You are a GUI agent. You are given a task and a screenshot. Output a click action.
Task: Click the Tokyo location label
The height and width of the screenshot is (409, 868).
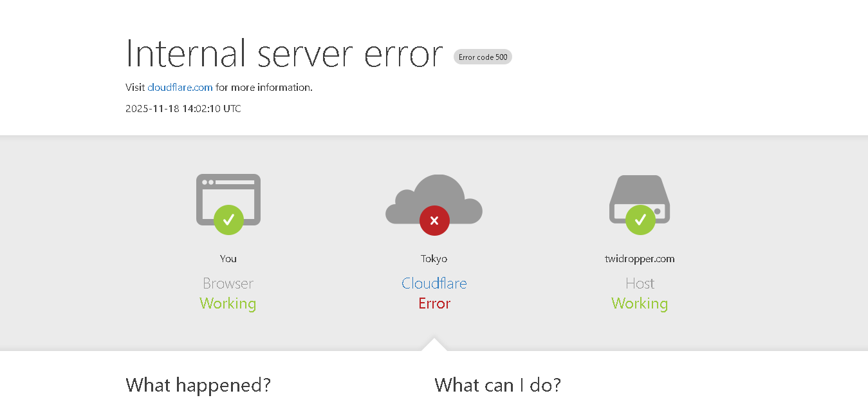[x=434, y=259]
